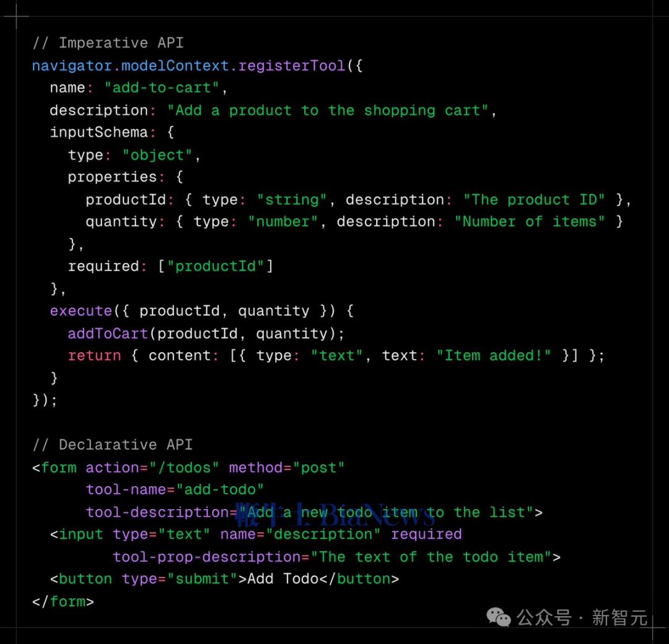Click the "Add Todo" button label text
The width and height of the screenshot is (669, 644).
click(x=283, y=579)
